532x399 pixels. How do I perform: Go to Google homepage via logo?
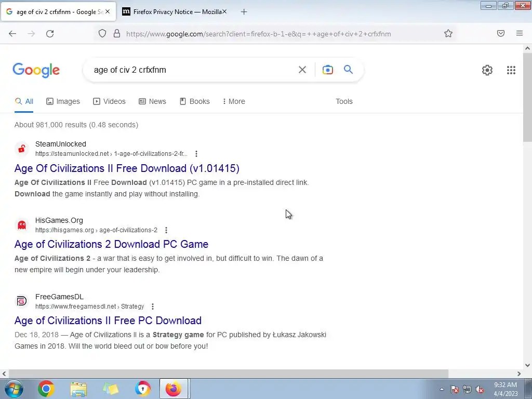click(x=36, y=70)
